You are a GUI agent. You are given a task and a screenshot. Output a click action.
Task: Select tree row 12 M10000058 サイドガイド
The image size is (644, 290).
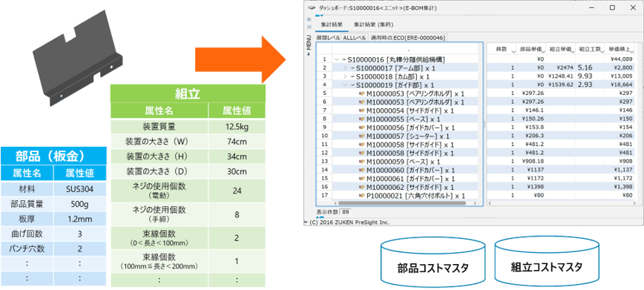[x=406, y=154]
